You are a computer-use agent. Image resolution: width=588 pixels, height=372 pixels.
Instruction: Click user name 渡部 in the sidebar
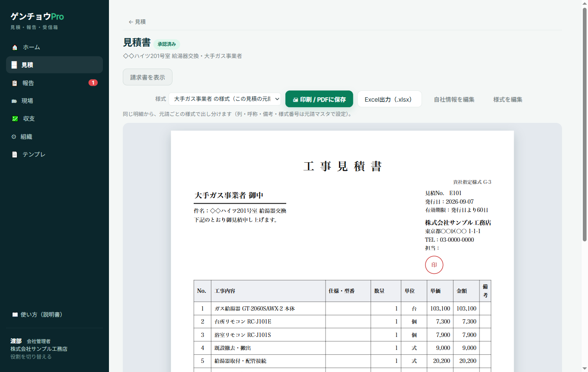(16, 341)
